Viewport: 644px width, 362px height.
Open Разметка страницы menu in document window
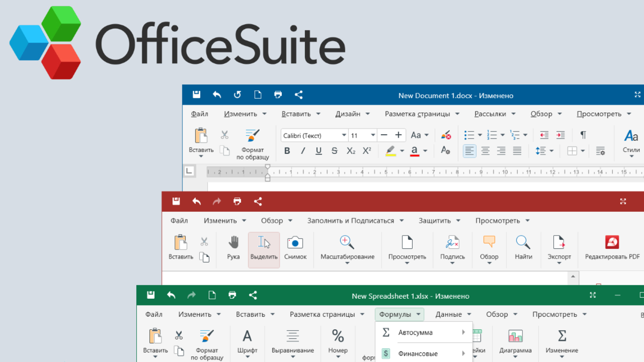pos(422,114)
